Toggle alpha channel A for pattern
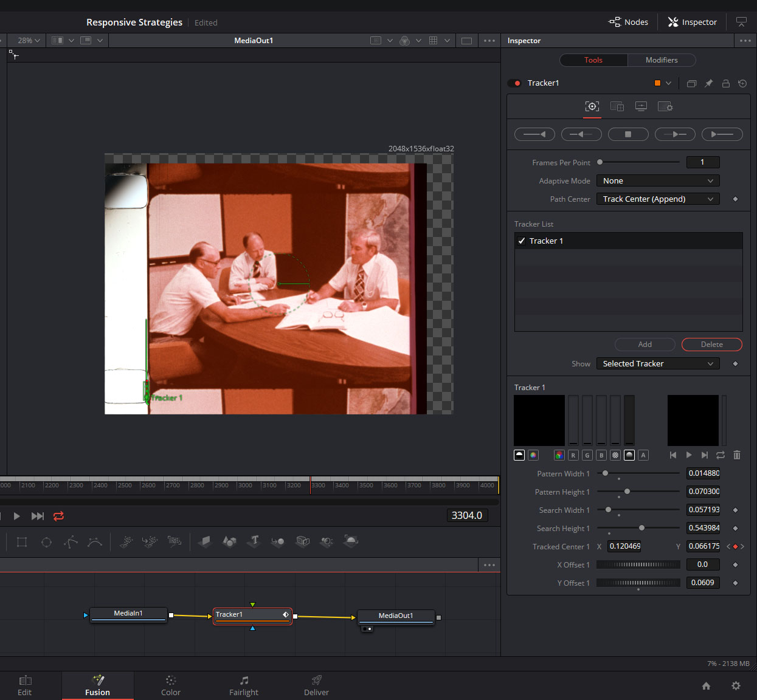The image size is (757, 700). tap(643, 455)
